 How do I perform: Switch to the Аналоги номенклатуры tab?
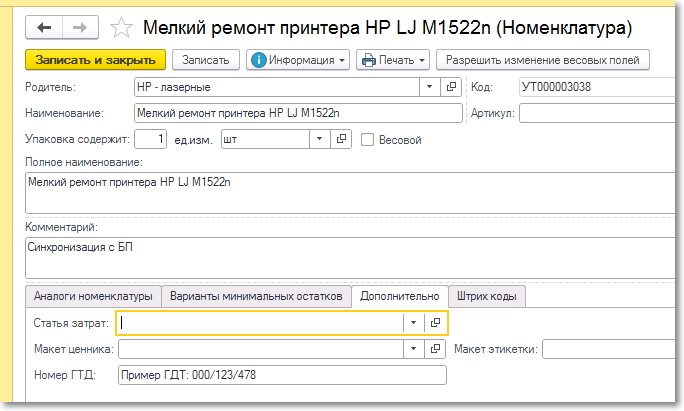tap(93, 296)
